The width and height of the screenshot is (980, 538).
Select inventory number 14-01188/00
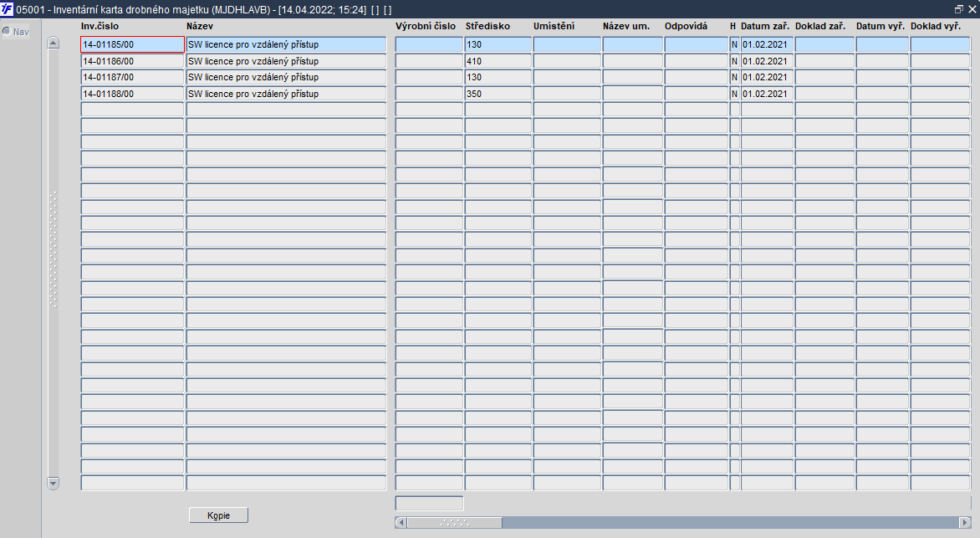132,94
